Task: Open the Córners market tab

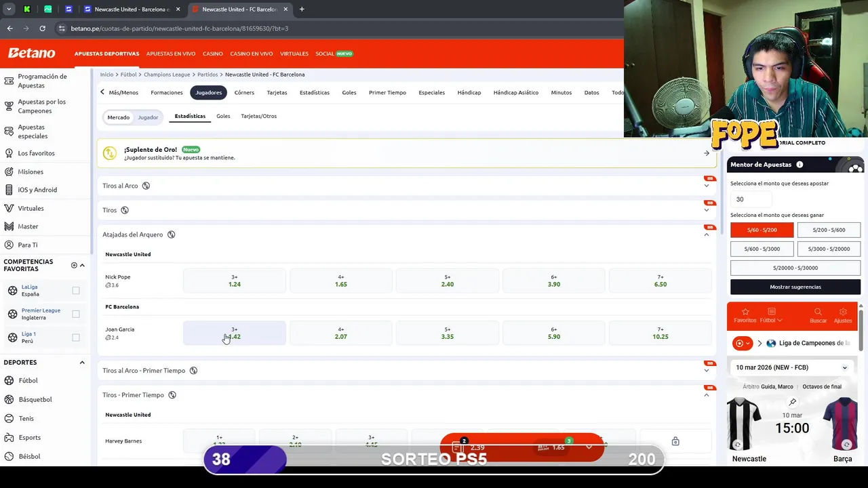Action: 244,92
